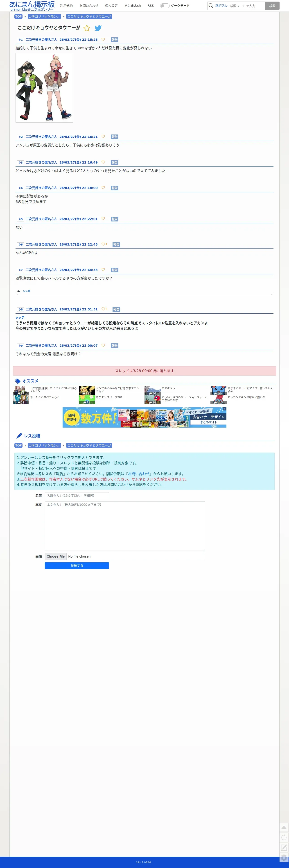
Task: Submit post with 投稿する button
Action: [x=77, y=565]
